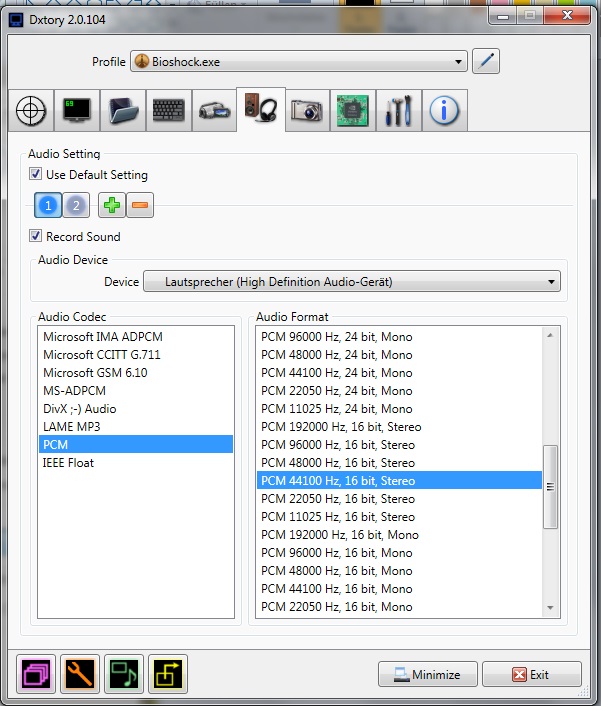Choose PCM 44100 Hz, 16 bit, Stereo
The height and width of the screenshot is (706, 601).
399,480
